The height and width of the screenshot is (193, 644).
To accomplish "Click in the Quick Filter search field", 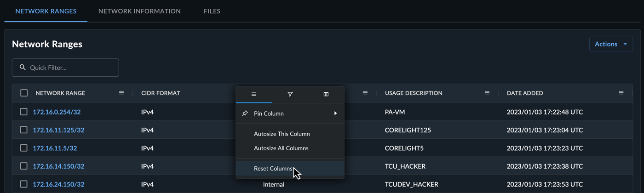I will click(65, 68).
